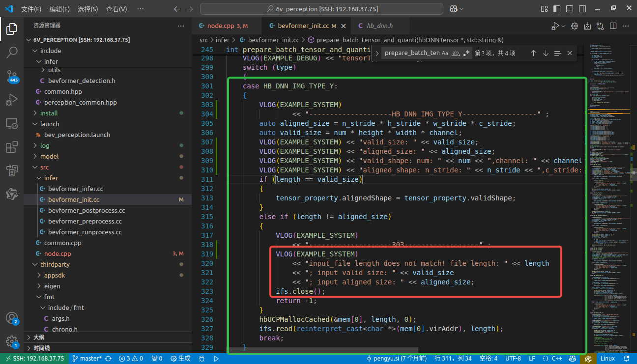
Task: Open bevformer_postprocess.cc in the explorer
Action: click(86, 210)
